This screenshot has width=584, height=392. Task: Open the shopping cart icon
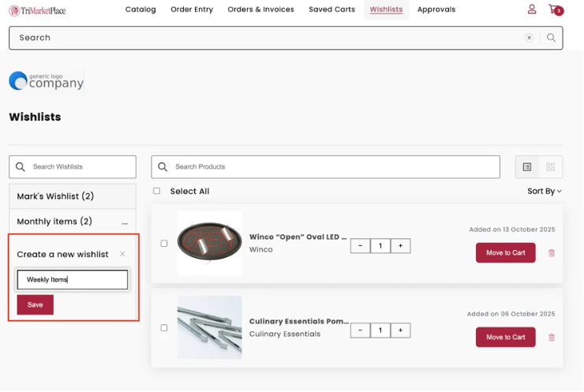555,10
